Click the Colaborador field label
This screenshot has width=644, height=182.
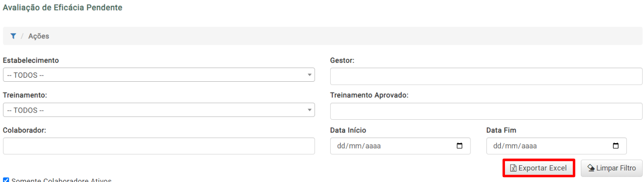point(25,130)
